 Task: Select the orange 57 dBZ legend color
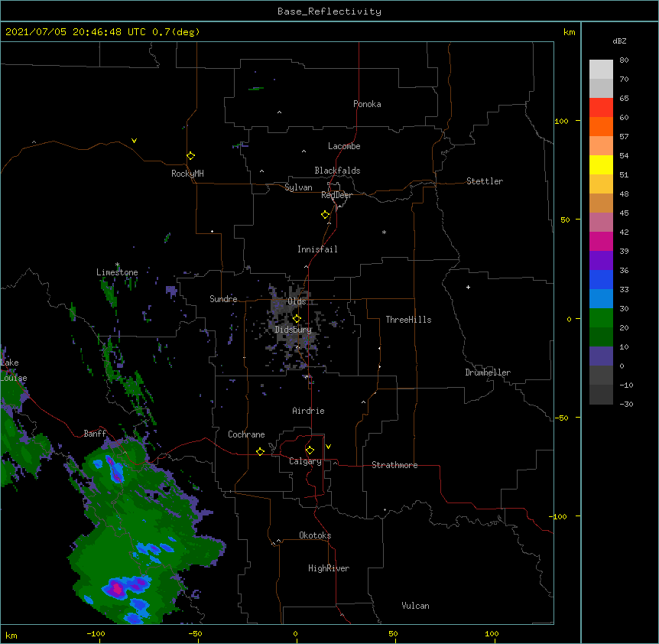click(601, 126)
